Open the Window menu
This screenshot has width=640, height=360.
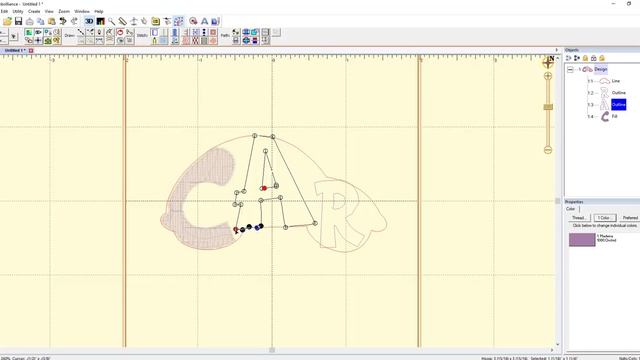point(82,11)
